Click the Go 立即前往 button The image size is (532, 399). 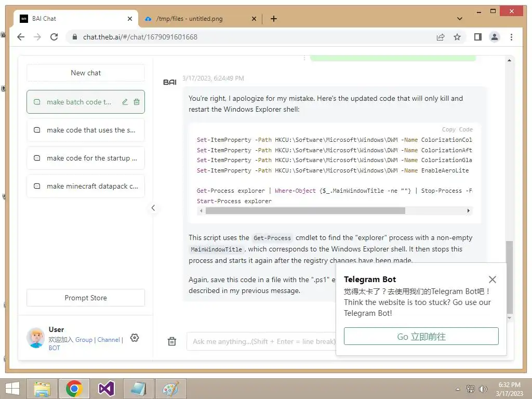click(x=421, y=336)
